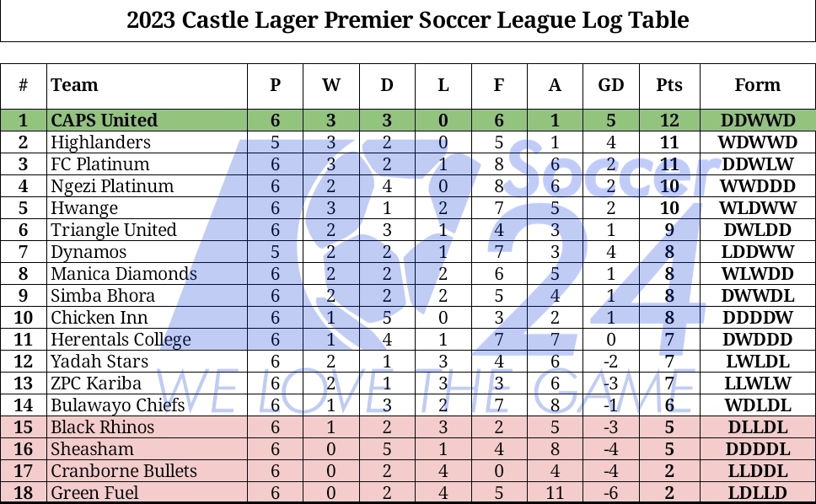Viewport: 816px width, 504px height.
Task: Click on Dynamos team name
Action: 89,252
